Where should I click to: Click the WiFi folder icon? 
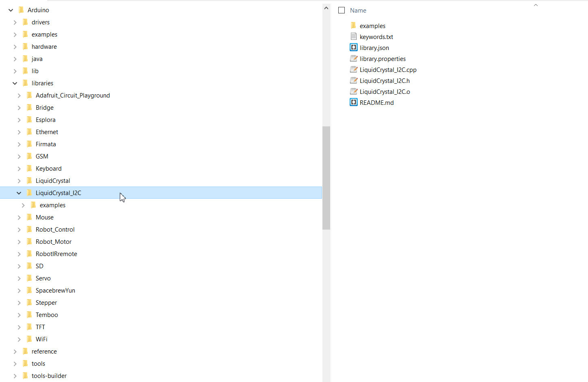(x=29, y=339)
